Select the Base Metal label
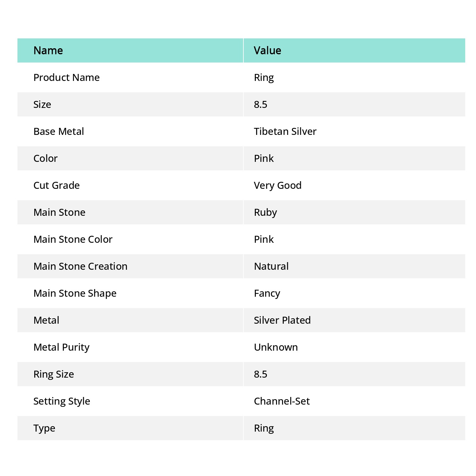This screenshot has width=476, height=476. [59, 131]
